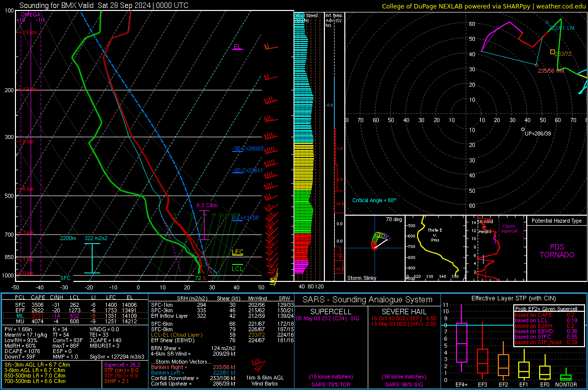Click the 'PDS TORNADO' hazard text
Screen dimensions: 588x390
pos(557,251)
